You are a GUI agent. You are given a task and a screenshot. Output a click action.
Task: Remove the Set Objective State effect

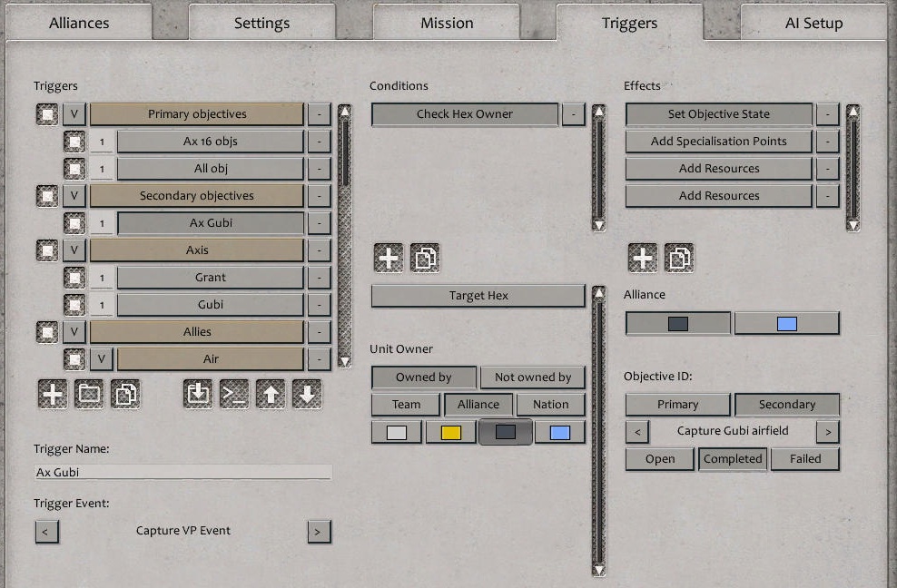827,114
